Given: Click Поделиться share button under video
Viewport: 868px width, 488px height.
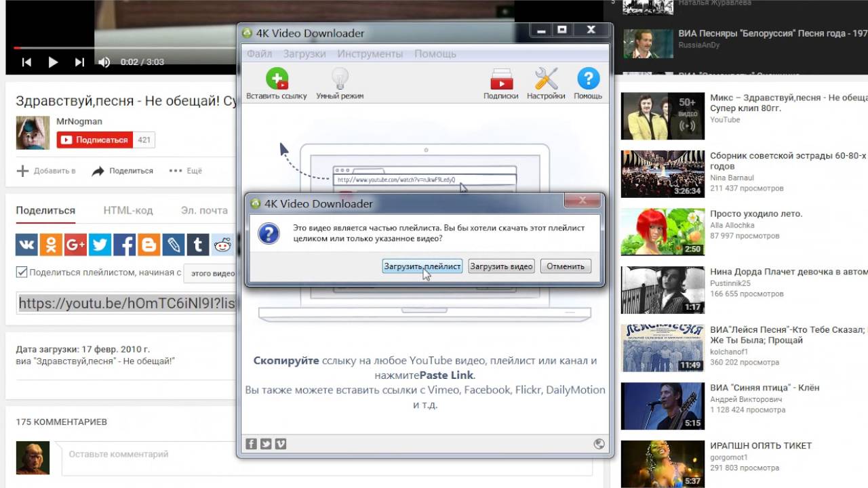Looking at the screenshot, I should 123,171.
